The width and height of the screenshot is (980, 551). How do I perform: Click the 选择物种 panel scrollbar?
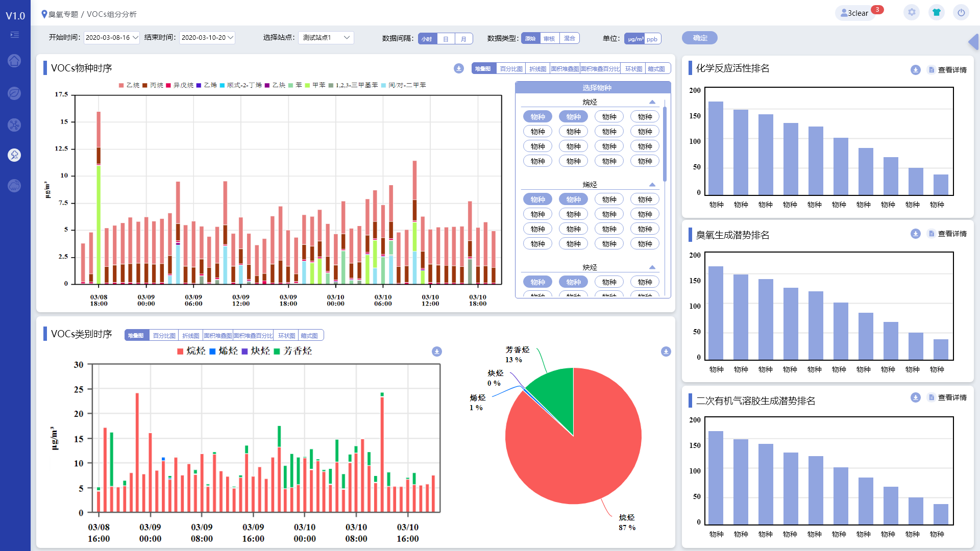pyautogui.click(x=665, y=143)
